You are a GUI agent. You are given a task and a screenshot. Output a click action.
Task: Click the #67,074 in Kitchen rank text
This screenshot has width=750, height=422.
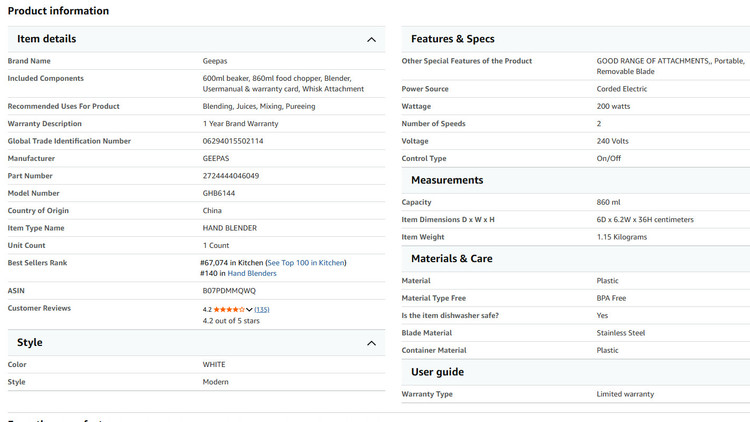coord(232,263)
